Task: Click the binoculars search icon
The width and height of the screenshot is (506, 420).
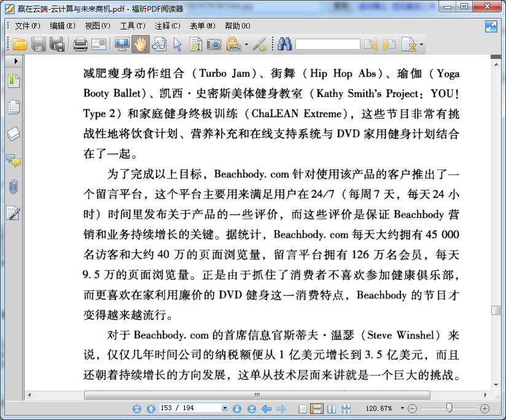Action: (x=285, y=44)
